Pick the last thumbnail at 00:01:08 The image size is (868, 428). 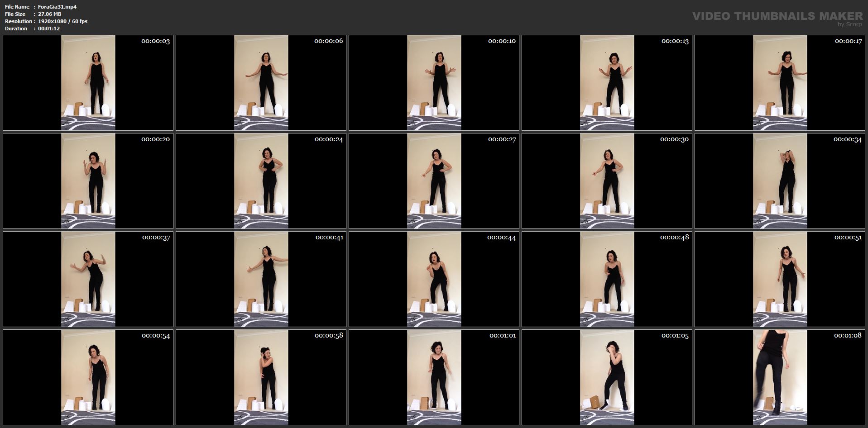(x=780, y=377)
